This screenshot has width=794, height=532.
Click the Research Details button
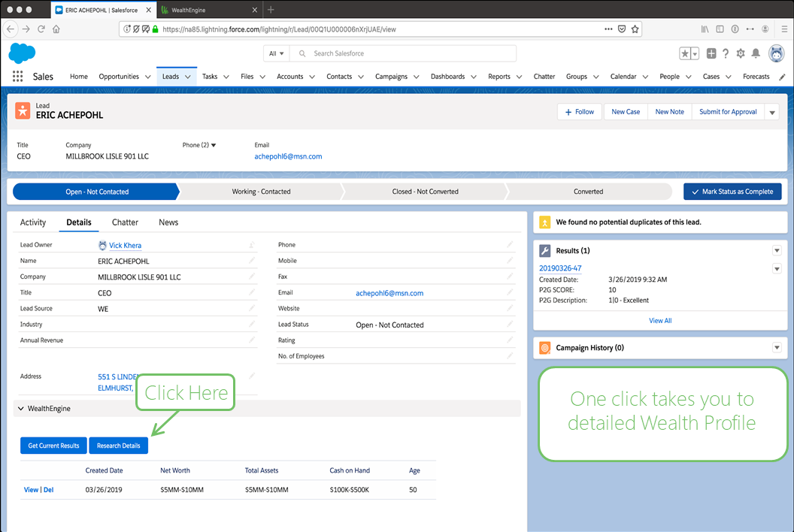click(x=118, y=445)
